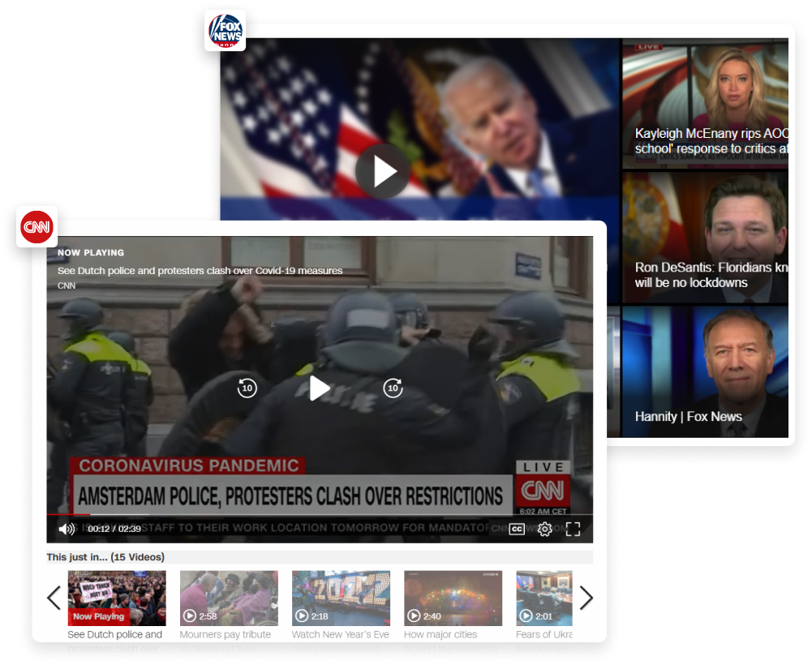
Task: Open CNN player settings gear
Action: click(x=545, y=529)
